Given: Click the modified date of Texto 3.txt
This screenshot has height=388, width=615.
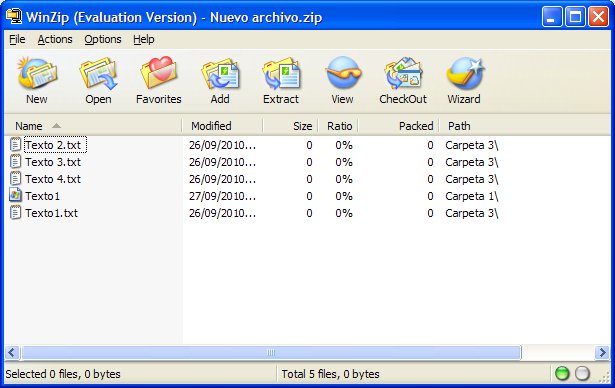Looking at the screenshot, I should tap(222, 162).
